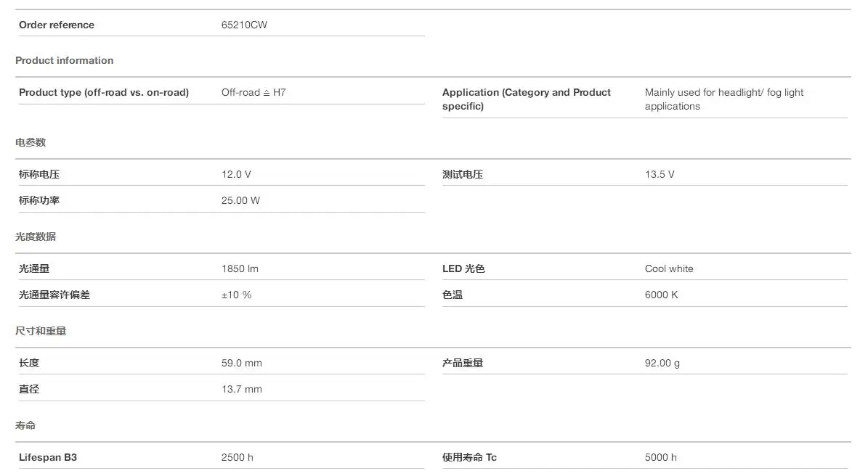Click the '使用寿命 Tc' label
The image size is (868, 476).
pyautogui.click(x=469, y=457)
